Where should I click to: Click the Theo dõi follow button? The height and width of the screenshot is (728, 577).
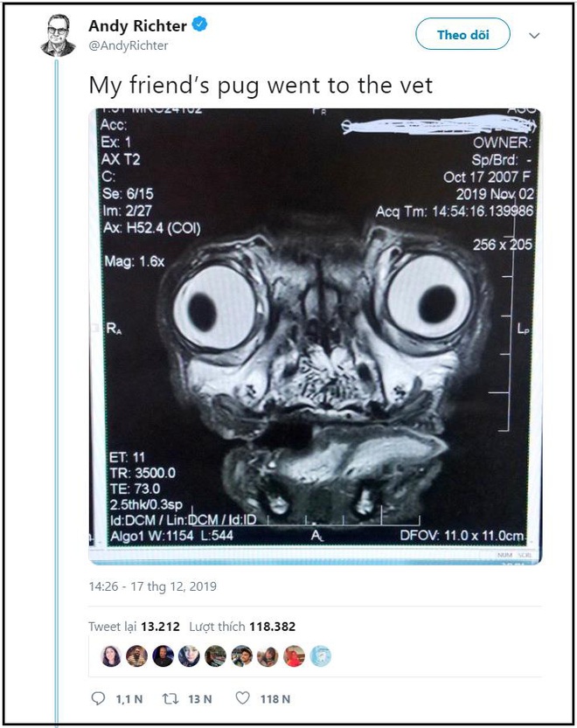(462, 34)
